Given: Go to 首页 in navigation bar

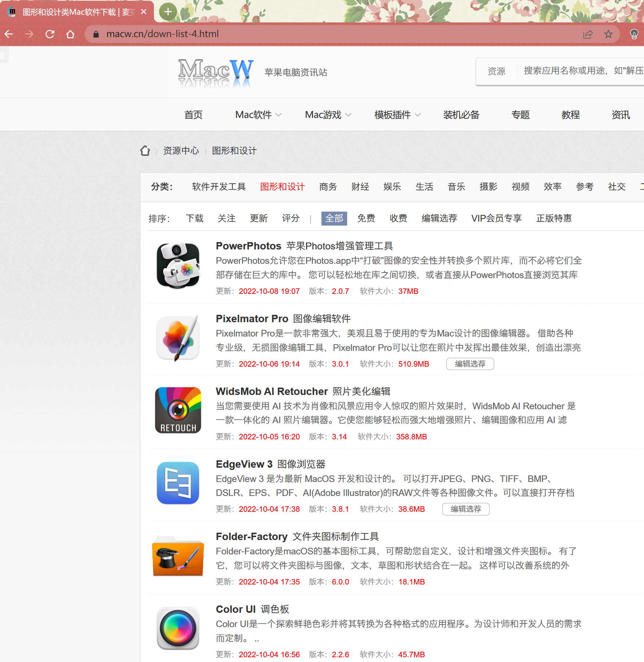Looking at the screenshot, I should click(x=194, y=115).
